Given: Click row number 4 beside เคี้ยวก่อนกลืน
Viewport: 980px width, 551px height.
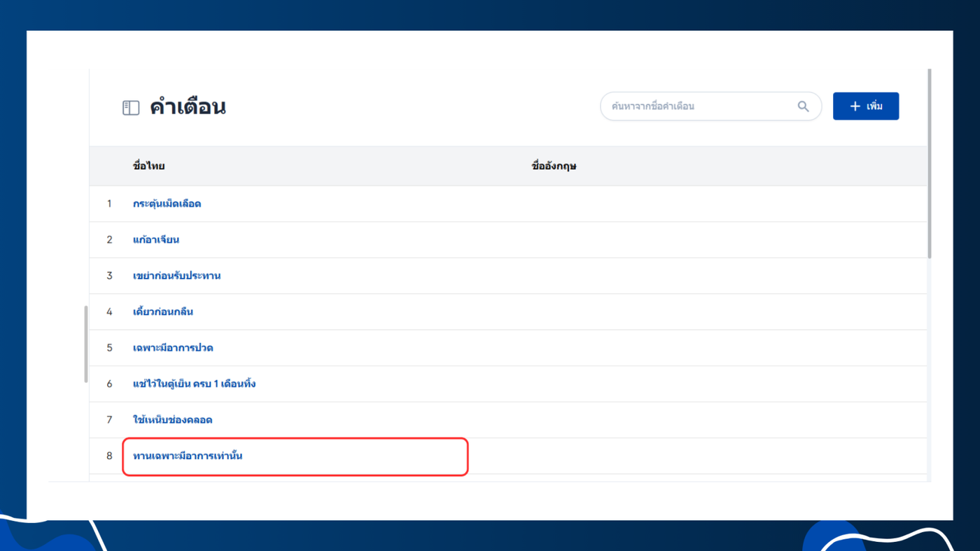Looking at the screenshot, I should click(x=109, y=312).
